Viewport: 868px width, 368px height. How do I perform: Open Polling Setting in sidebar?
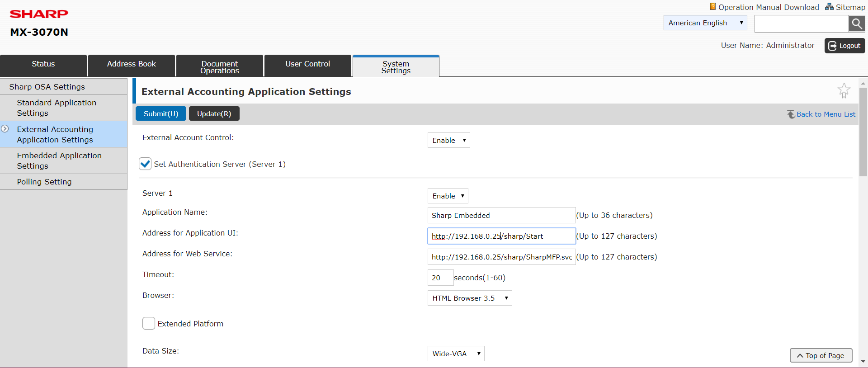click(x=63, y=182)
